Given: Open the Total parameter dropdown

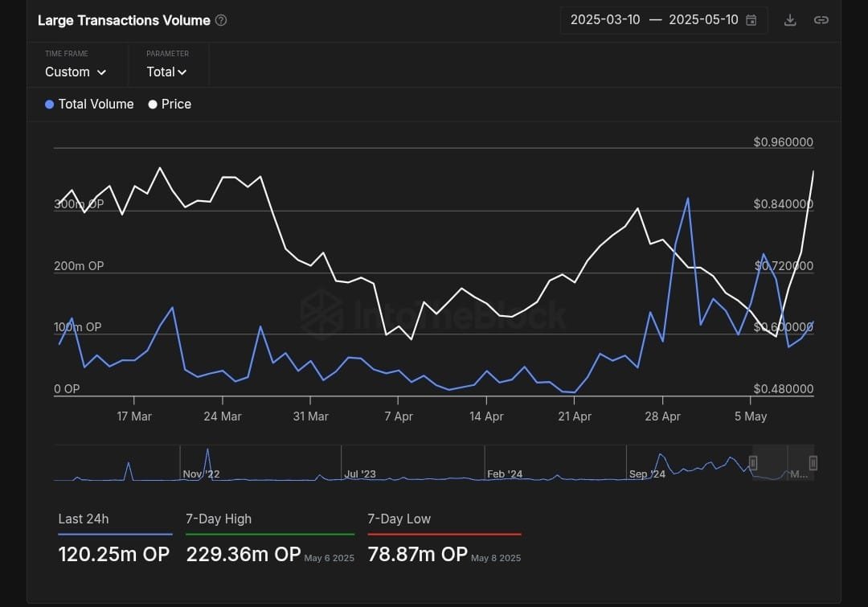Looking at the screenshot, I should (166, 72).
